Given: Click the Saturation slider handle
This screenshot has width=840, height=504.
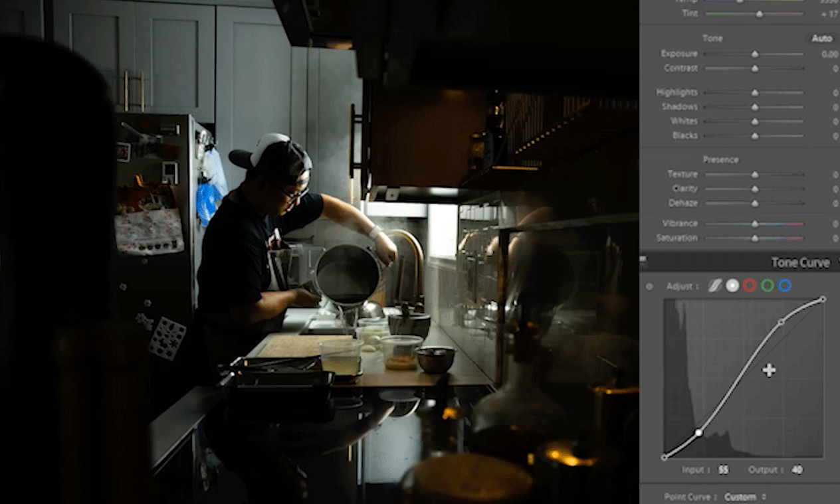Looking at the screenshot, I should coord(755,238).
